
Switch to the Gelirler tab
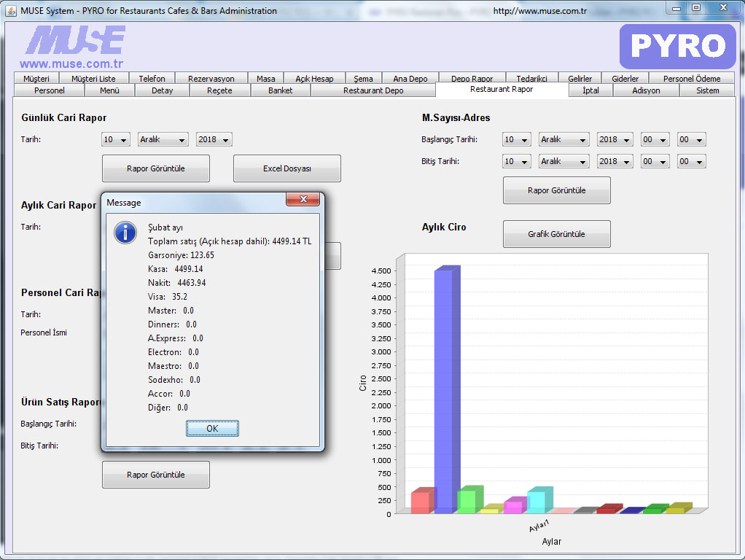tap(580, 79)
